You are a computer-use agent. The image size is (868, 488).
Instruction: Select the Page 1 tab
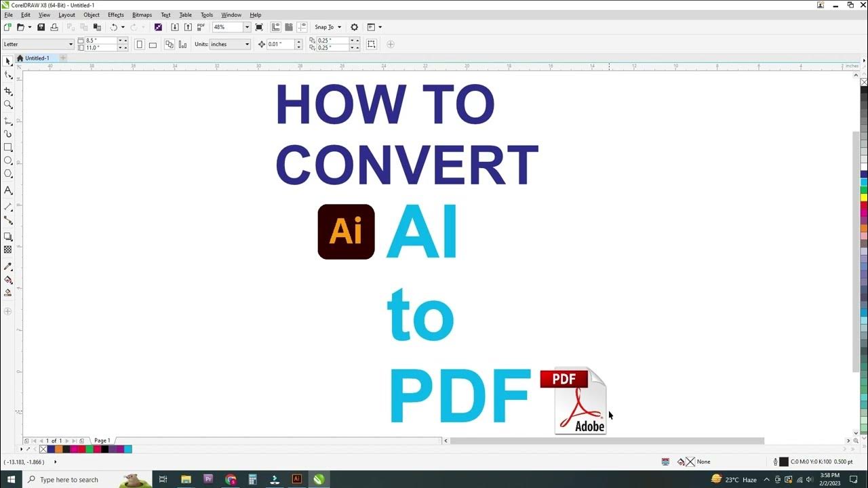102,441
